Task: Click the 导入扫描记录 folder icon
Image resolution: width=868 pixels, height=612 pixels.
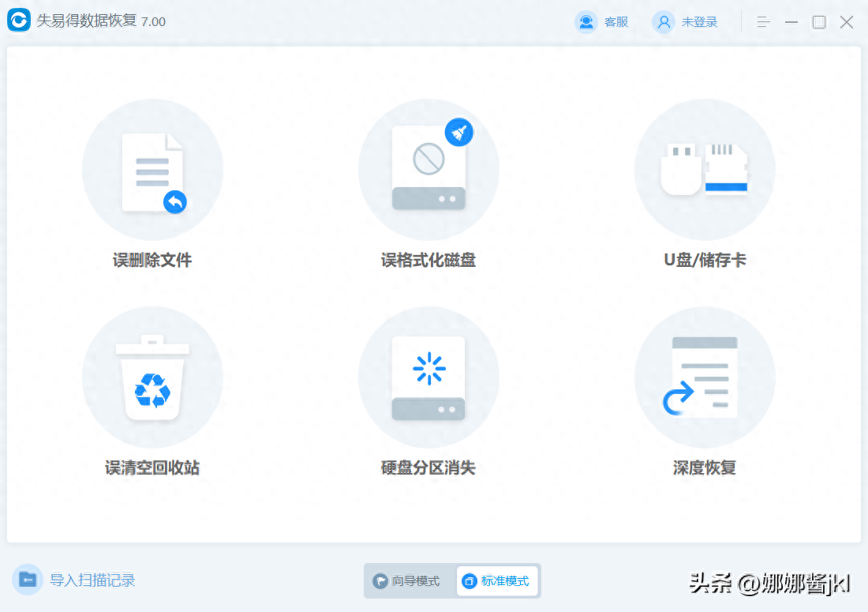Action: point(27,580)
